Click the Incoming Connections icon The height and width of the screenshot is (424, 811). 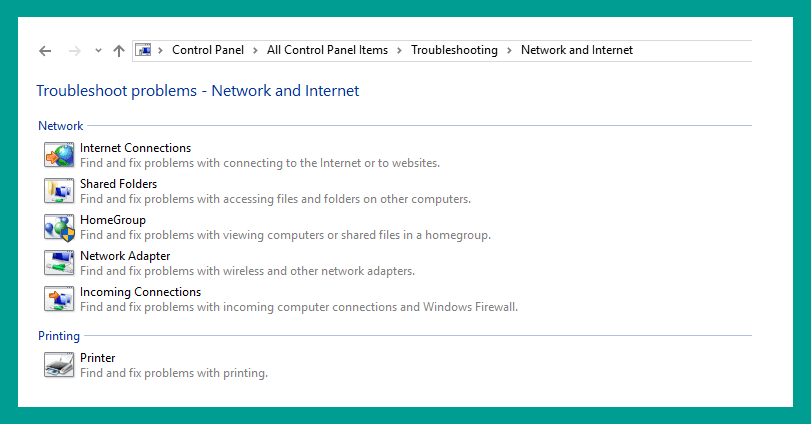(59, 299)
